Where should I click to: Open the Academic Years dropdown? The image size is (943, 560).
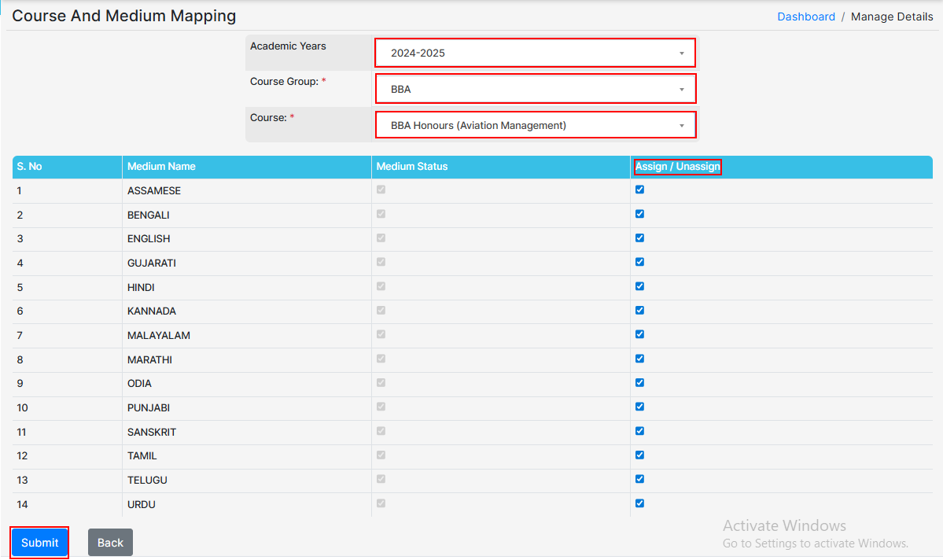(535, 53)
